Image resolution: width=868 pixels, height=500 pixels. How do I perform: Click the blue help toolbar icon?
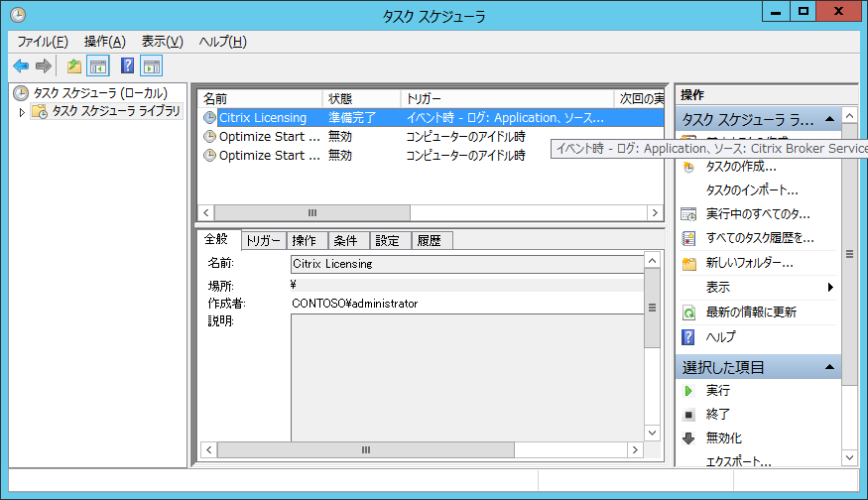coord(127,65)
